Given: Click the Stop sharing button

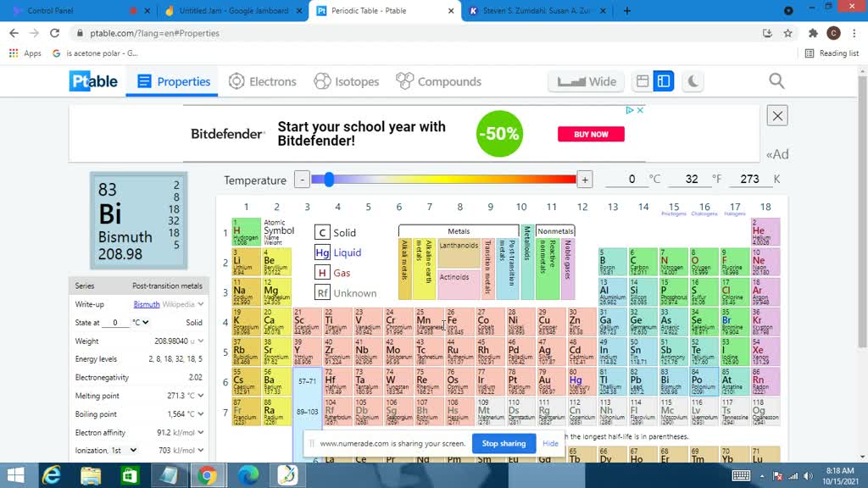Looking at the screenshot, I should click(x=504, y=443).
